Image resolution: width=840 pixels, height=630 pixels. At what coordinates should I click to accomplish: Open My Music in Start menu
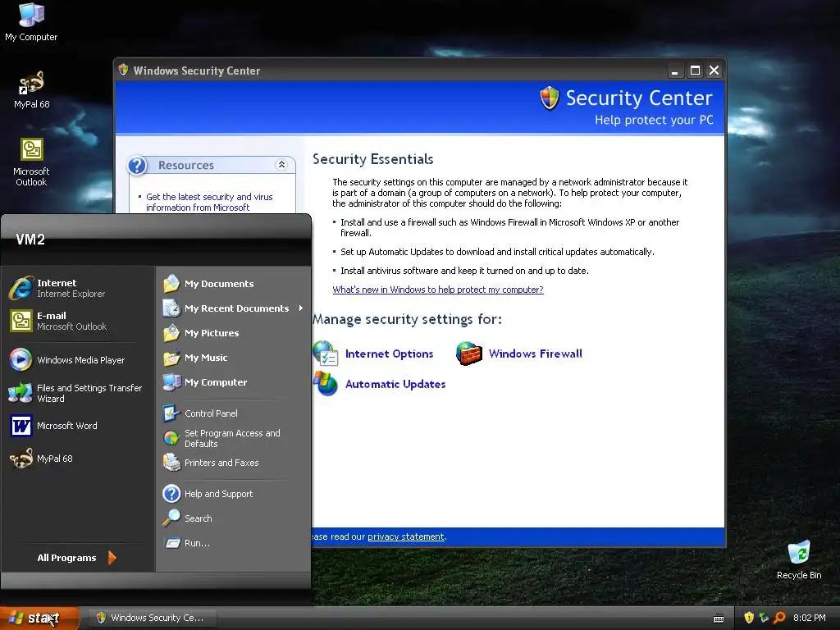click(196, 358)
